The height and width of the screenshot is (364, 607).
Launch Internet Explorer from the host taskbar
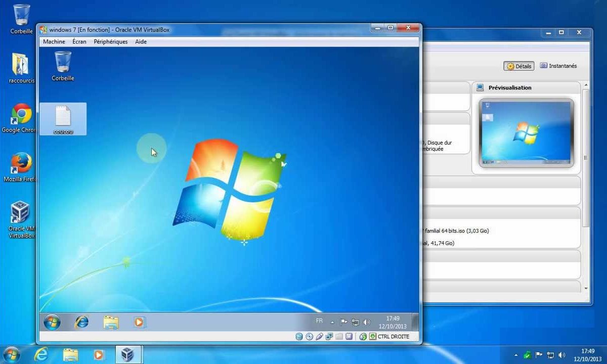[41, 354]
